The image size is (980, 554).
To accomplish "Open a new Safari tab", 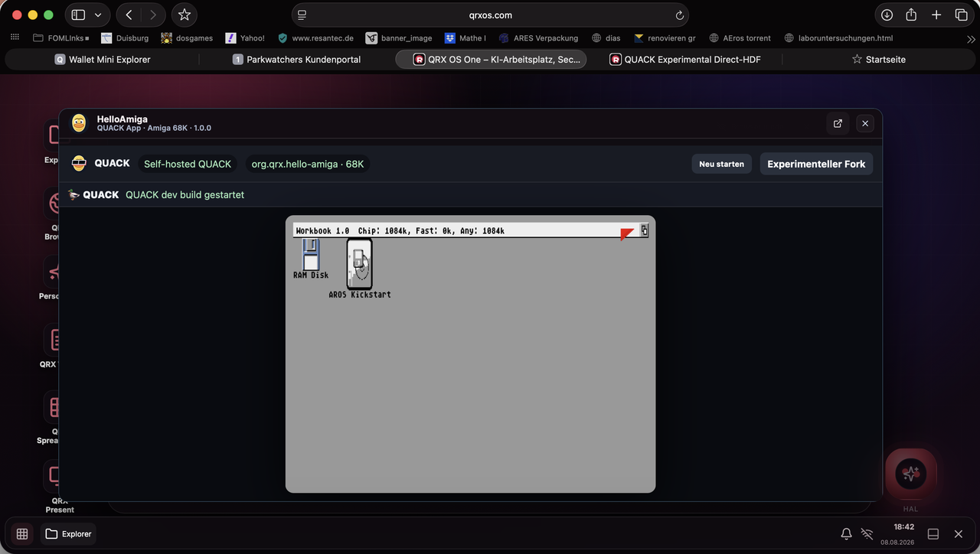I will [936, 15].
